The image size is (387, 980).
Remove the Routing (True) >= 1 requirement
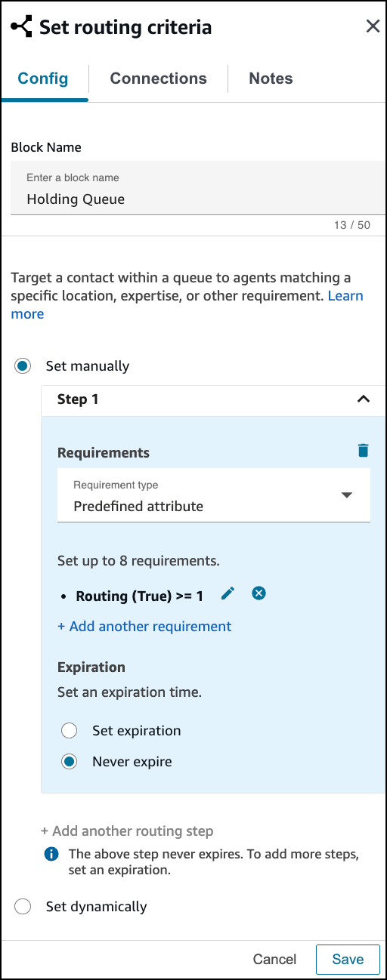click(x=259, y=594)
